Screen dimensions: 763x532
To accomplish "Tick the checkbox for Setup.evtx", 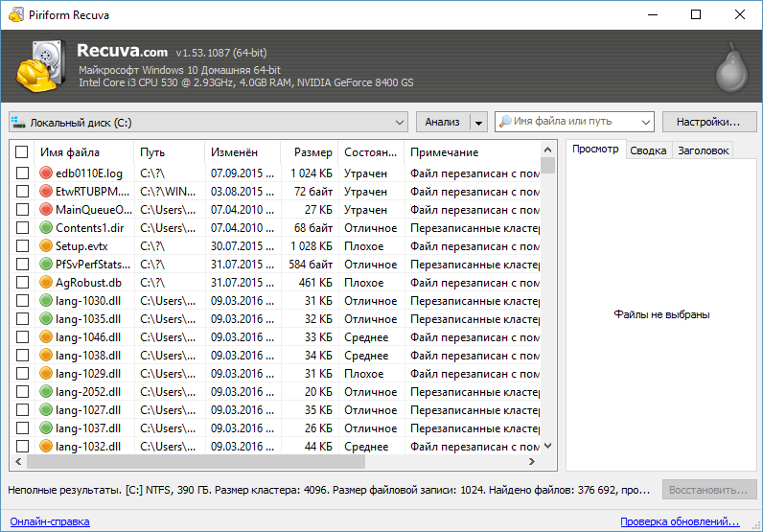I will click(x=22, y=245).
